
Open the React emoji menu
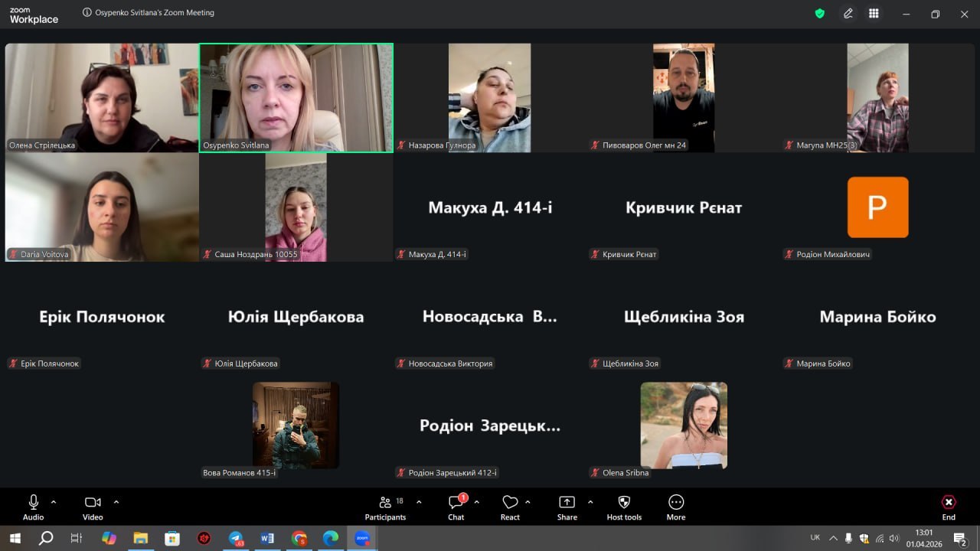[510, 507]
